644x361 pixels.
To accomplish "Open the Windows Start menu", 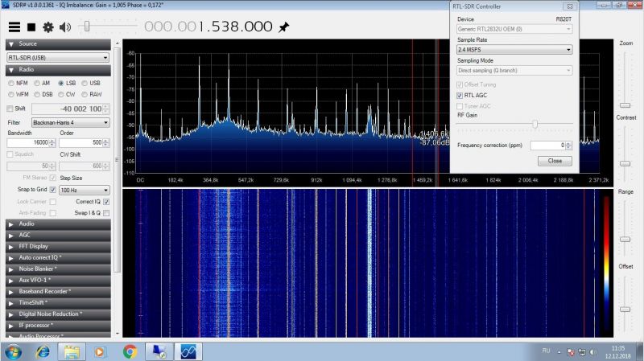I will point(13,351).
